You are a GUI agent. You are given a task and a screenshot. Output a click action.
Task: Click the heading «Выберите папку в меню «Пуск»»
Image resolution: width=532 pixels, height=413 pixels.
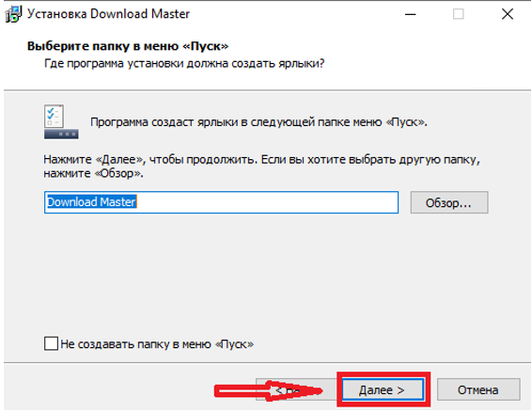point(128,46)
